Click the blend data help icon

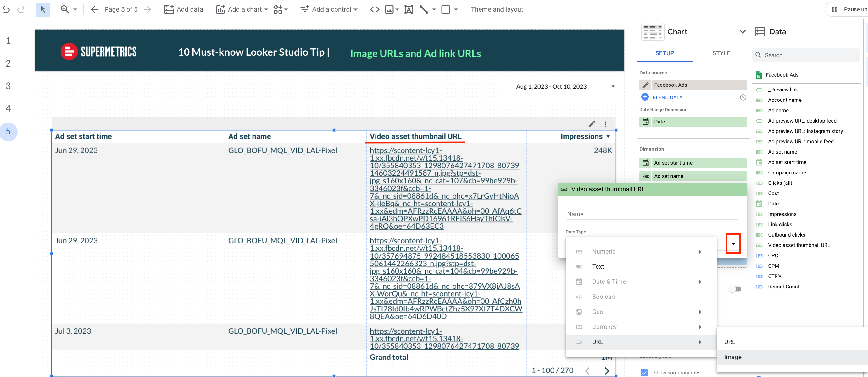pos(743,97)
